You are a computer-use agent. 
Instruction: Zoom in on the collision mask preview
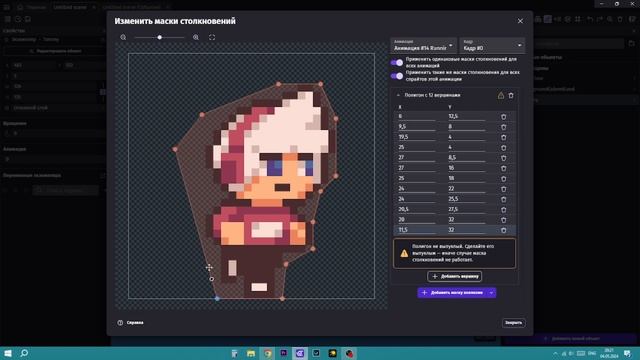(x=196, y=37)
